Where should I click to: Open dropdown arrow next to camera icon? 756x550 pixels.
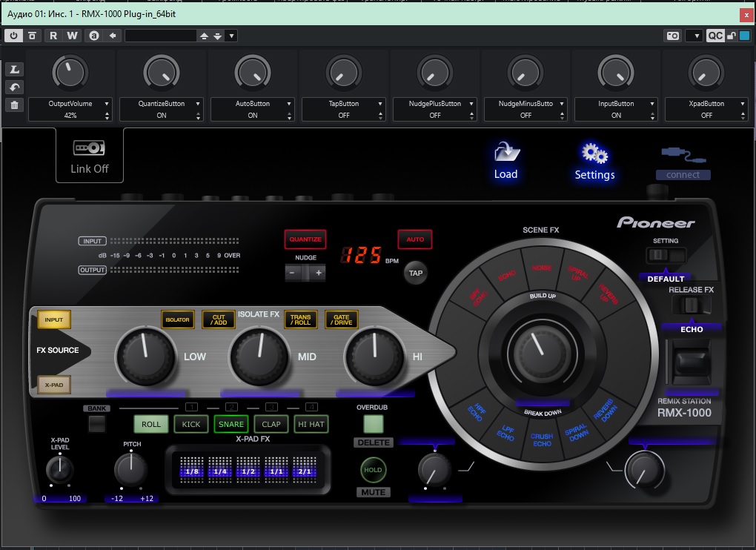tap(694, 36)
